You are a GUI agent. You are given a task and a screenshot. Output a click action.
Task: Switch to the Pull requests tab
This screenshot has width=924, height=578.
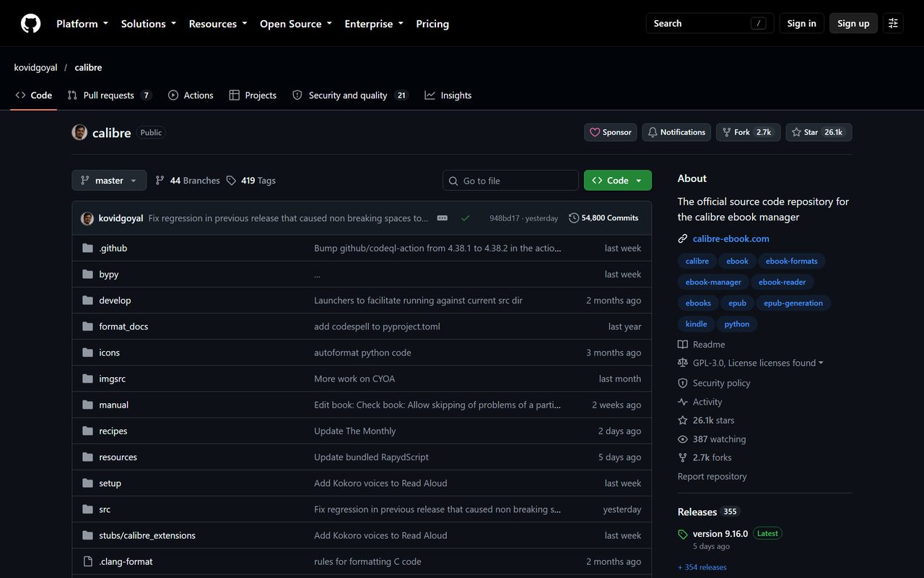point(110,95)
